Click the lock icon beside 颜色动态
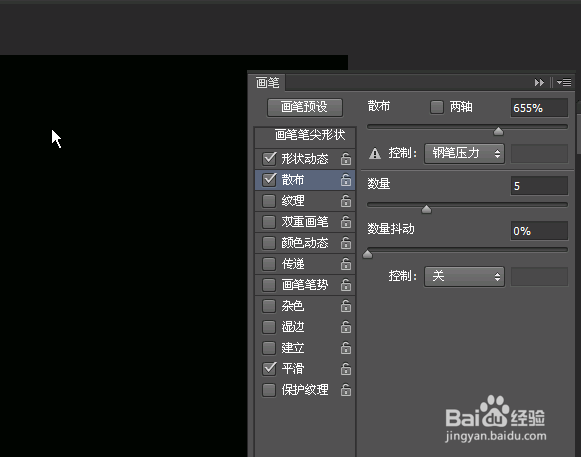 346,243
